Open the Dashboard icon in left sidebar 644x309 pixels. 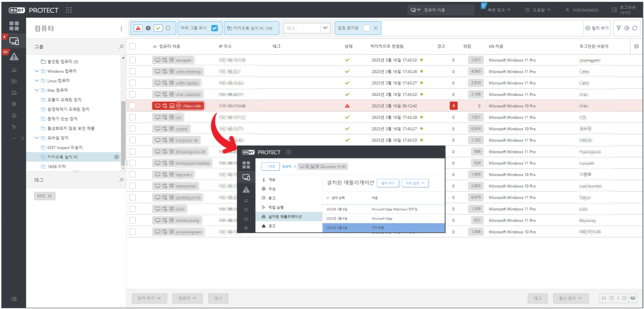point(14,26)
